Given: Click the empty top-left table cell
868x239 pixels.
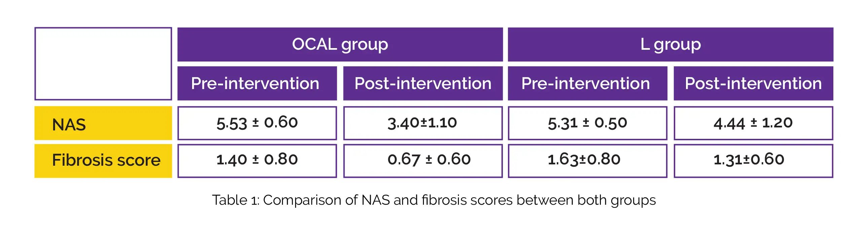Looking at the screenshot, I should [103, 64].
